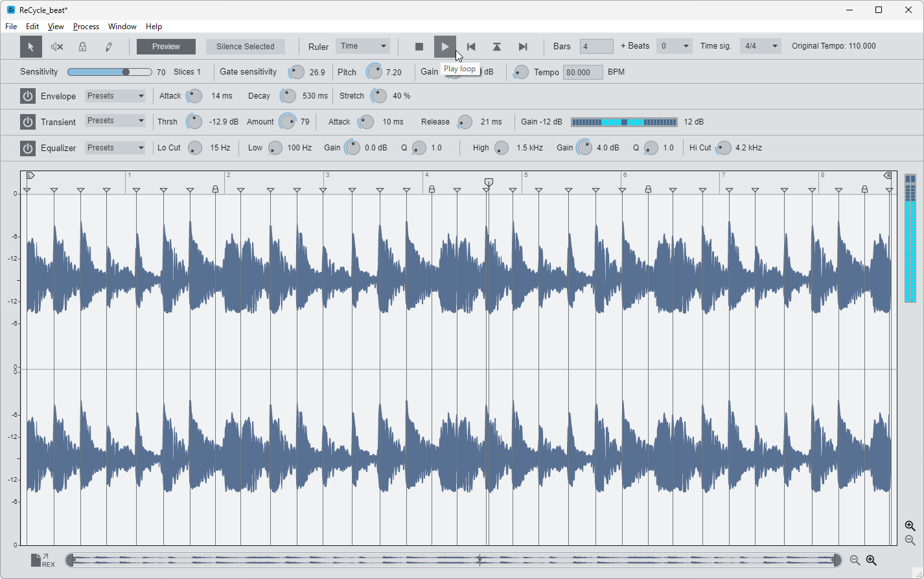Jump to the loop start
Viewport: 924px width, 579px height.
[471, 47]
